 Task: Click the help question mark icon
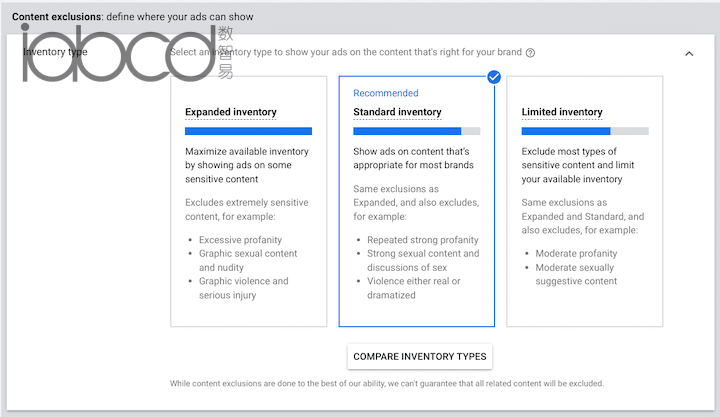click(x=530, y=53)
